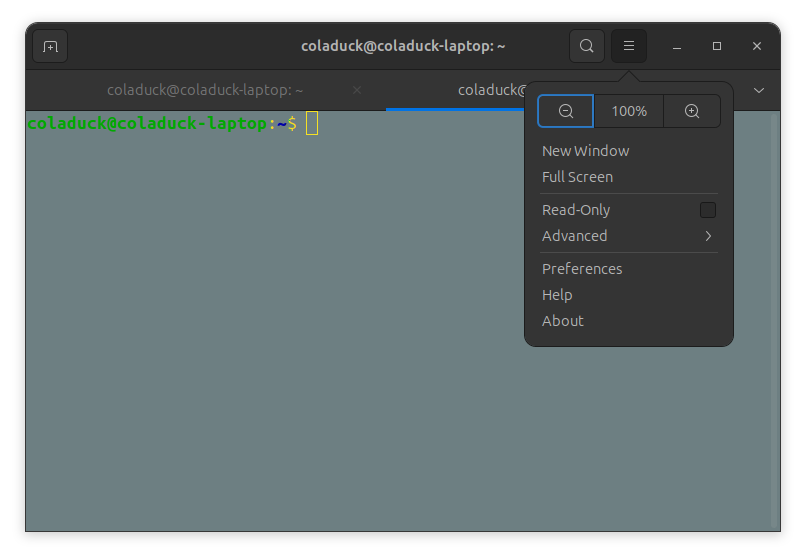
Task: Select New Window from the menu
Action: click(586, 151)
